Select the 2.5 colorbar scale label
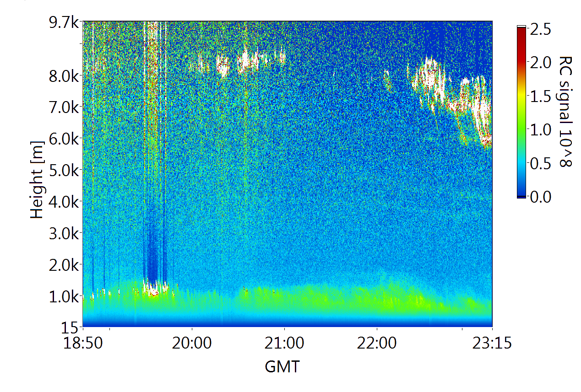The image size is (581, 392). [x=539, y=30]
